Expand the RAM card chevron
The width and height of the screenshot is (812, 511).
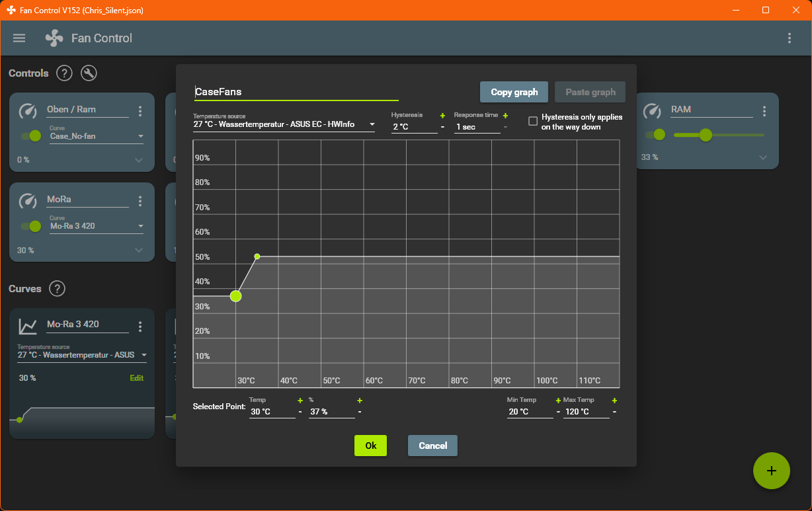763,157
